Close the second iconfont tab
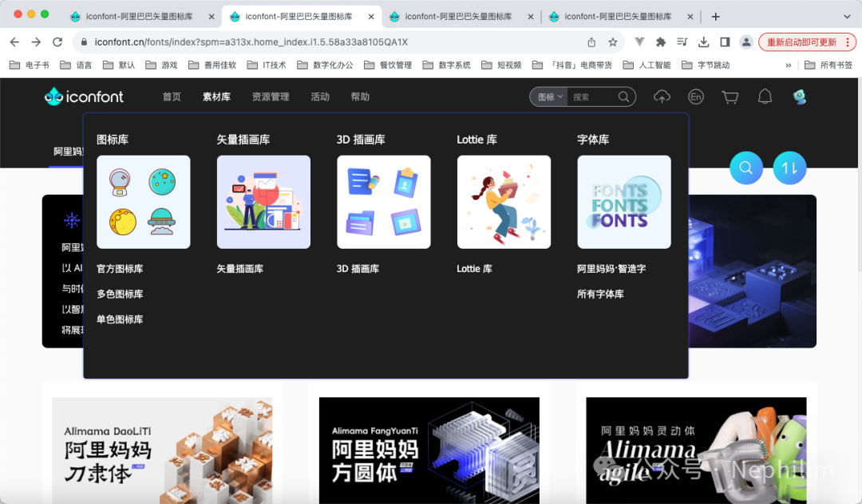862x504 pixels. point(371,17)
